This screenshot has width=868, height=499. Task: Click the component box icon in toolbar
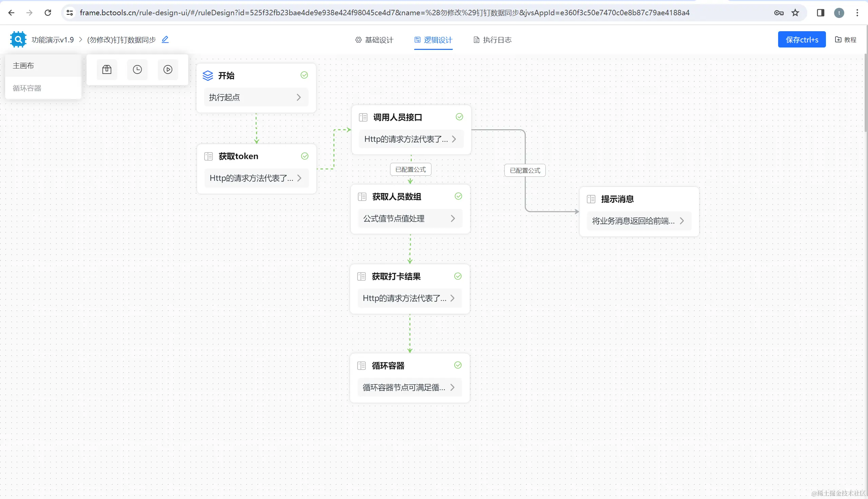point(107,70)
